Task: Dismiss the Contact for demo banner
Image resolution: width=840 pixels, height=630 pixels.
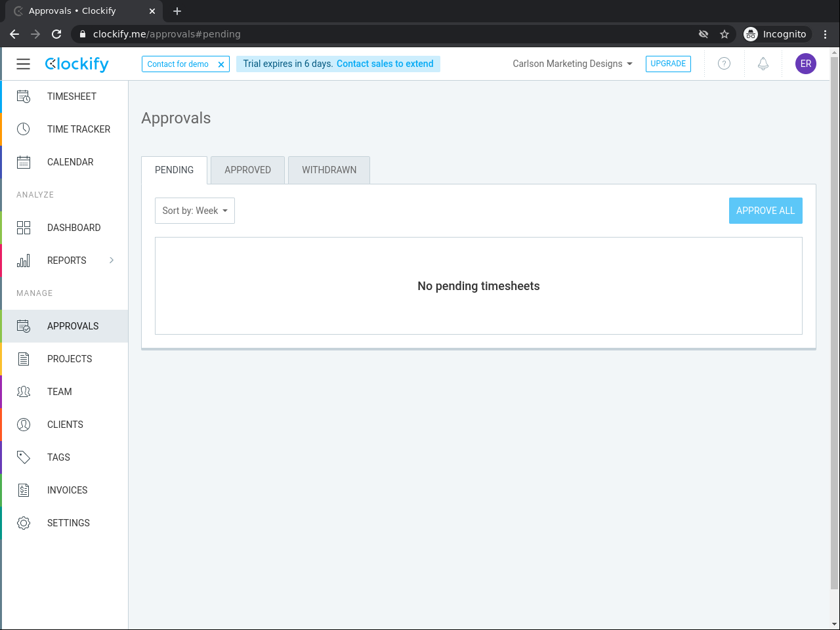Action: (x=221, y=64)
